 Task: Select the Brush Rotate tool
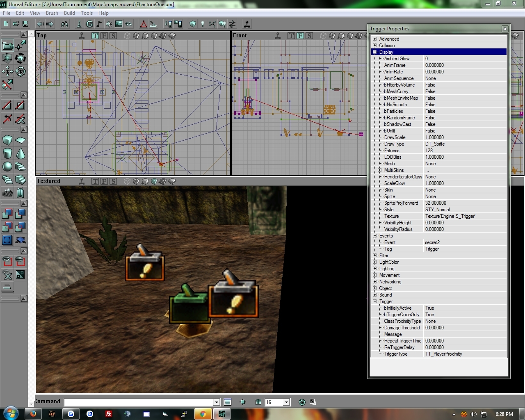21,58
